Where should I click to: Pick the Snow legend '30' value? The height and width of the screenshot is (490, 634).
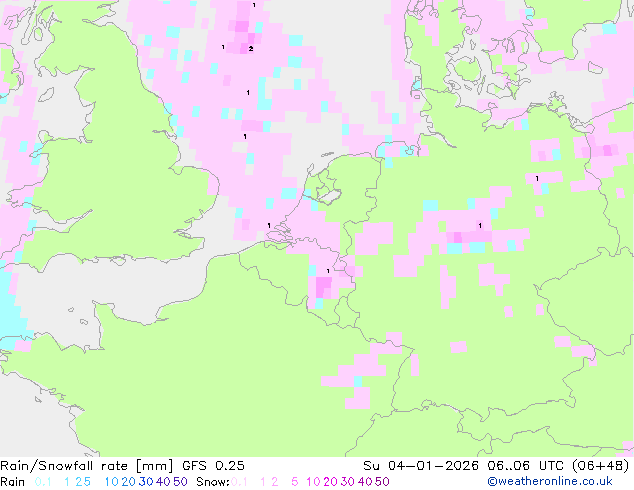[x=348, y=482]
